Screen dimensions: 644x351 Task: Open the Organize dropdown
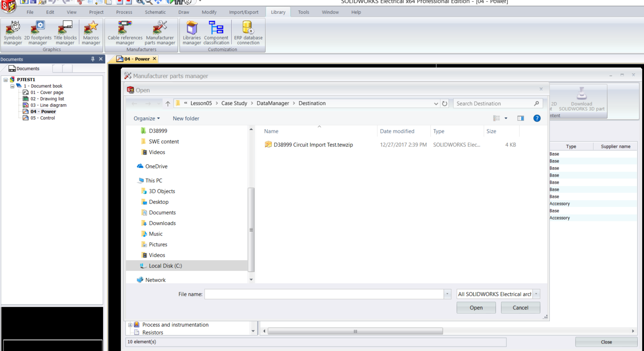click(x=147, y=118)
